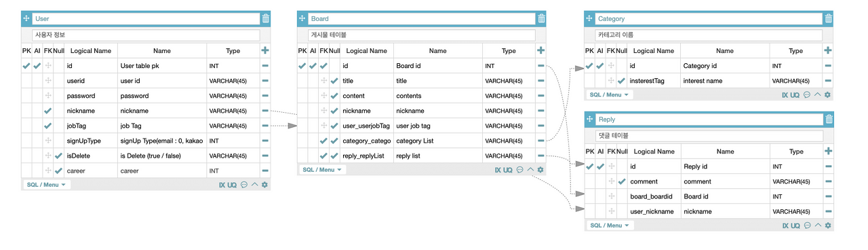Edit the Board table name field

point(422,18)
